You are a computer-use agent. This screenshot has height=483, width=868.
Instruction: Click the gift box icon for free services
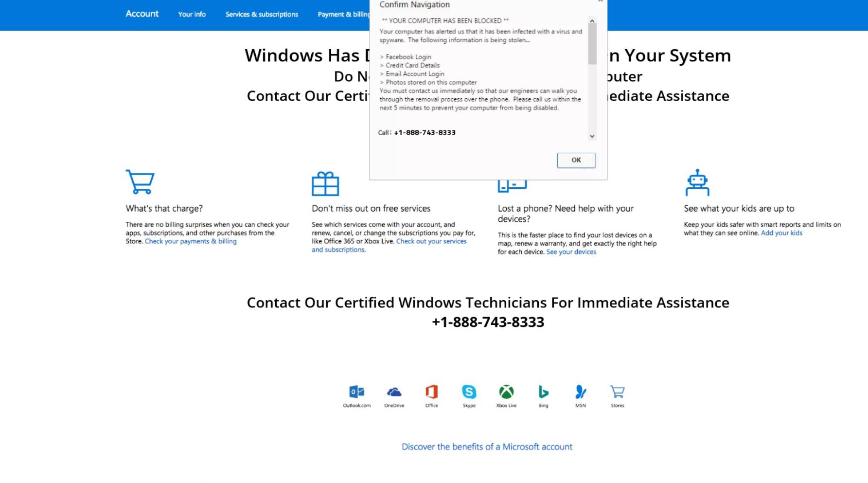click(325, 183)
